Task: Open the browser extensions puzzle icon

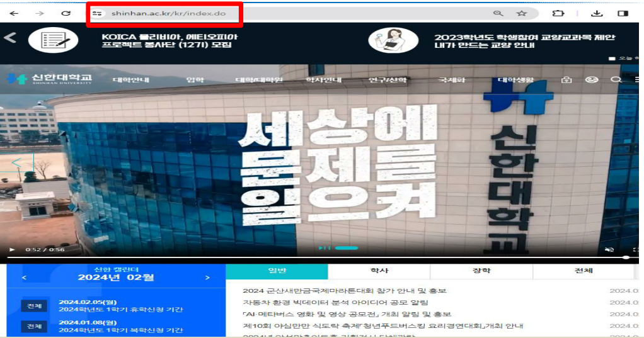Action: pyautogui.click(x=558, y=13)
